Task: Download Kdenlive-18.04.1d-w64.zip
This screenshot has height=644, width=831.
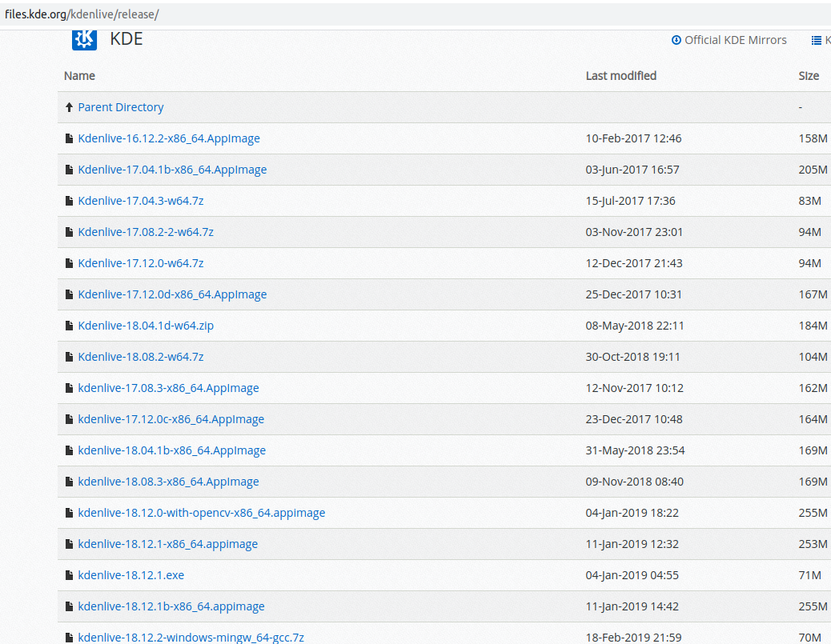Action: 146,326
